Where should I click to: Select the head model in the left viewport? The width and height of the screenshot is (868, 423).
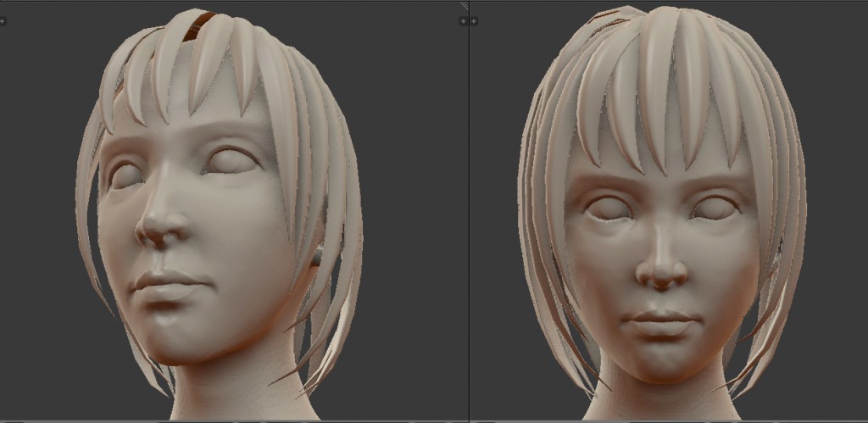pos(219,215)
